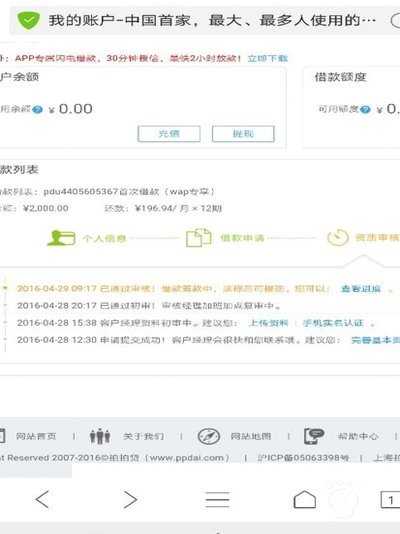
Task: Open the 查看进度 progress link
Action: (x=361, y=289)
